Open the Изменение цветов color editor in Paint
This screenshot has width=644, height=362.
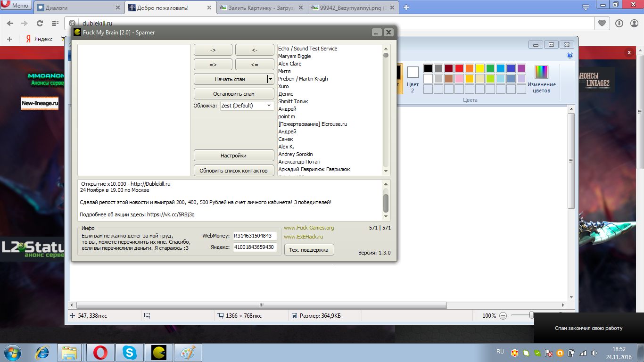point(541,79)
